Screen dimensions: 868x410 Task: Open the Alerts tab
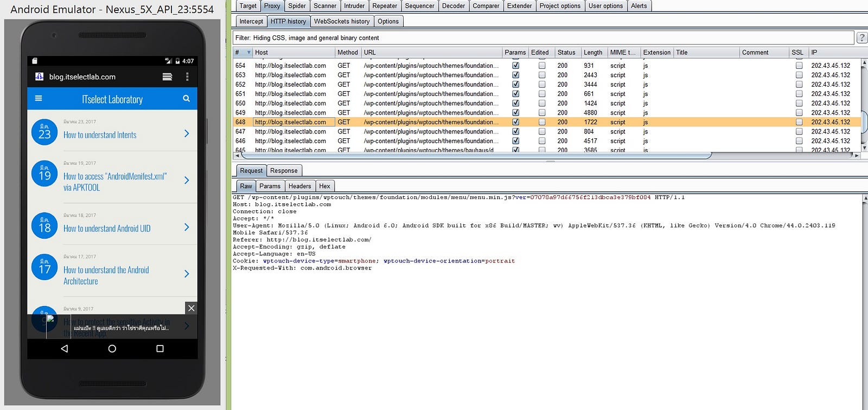[639, 6]
